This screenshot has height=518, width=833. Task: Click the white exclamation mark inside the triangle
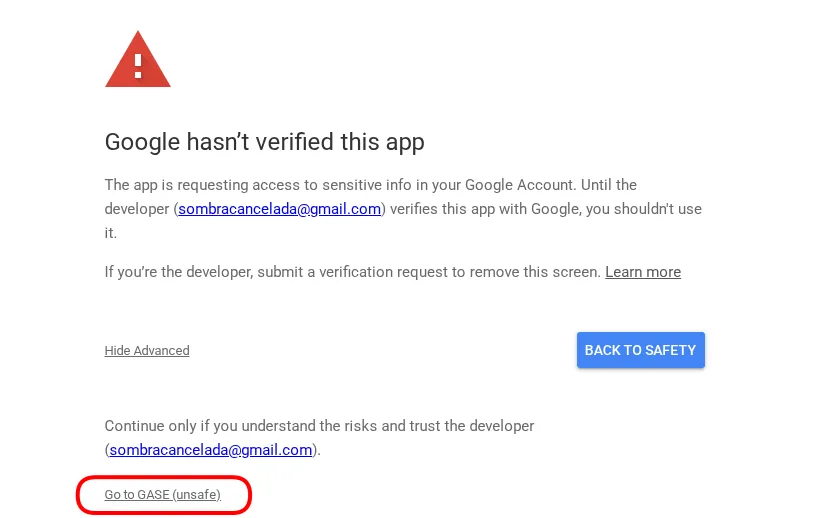138,66
